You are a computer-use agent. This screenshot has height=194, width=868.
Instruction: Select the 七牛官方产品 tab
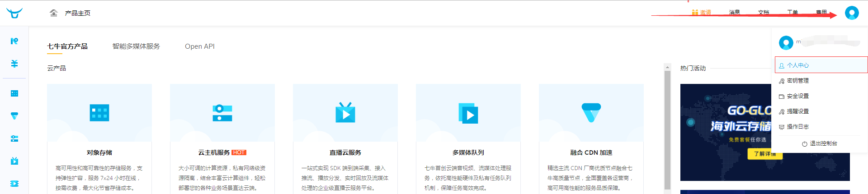pos(67,46)
